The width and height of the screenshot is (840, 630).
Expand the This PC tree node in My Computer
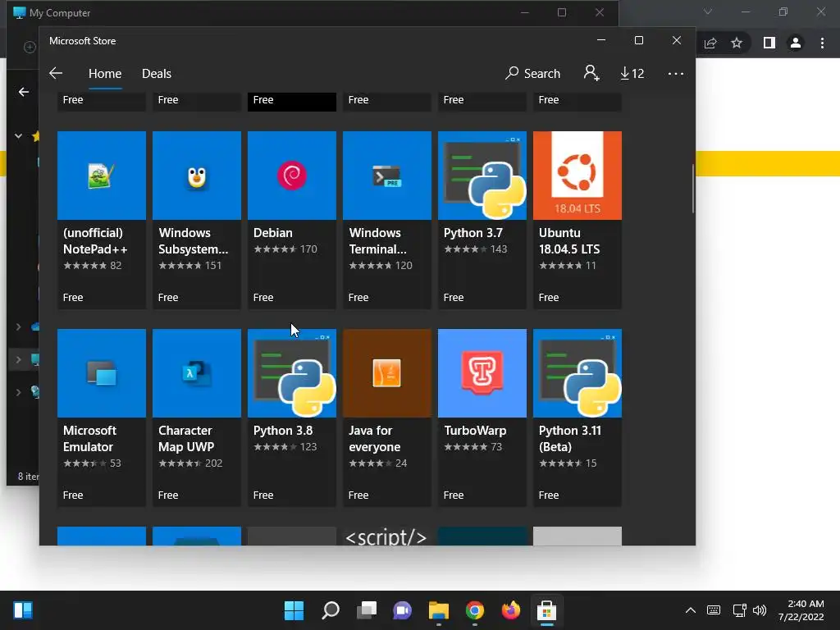(18, 360)
